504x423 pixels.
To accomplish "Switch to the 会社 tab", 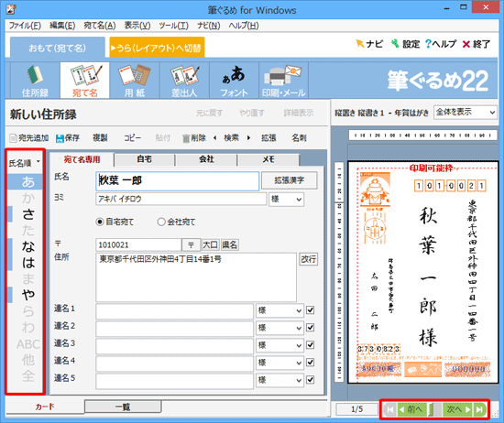I will coord(206,159).
